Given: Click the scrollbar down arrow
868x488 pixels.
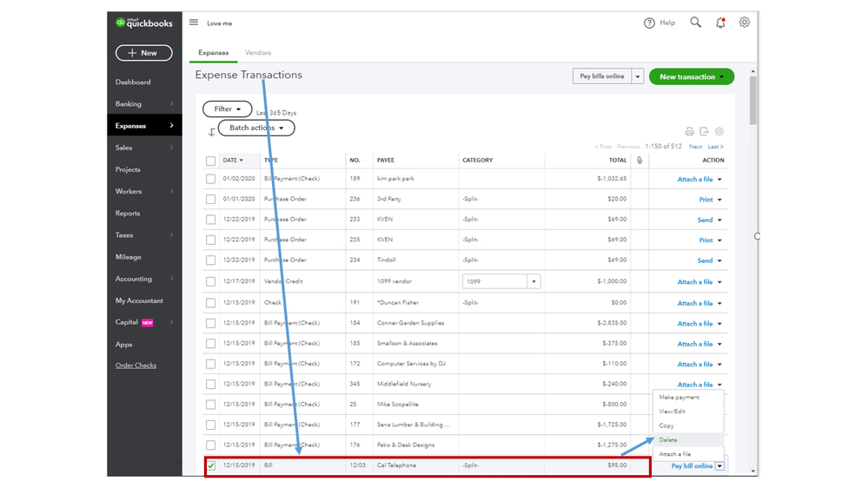Looking at the screenshot, I should [x=752, y=472].
